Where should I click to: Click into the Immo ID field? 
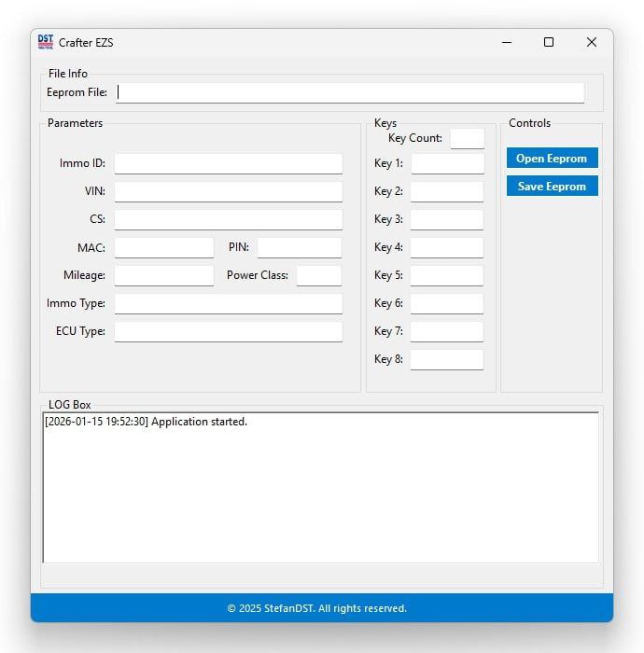[x=228, y=163]
